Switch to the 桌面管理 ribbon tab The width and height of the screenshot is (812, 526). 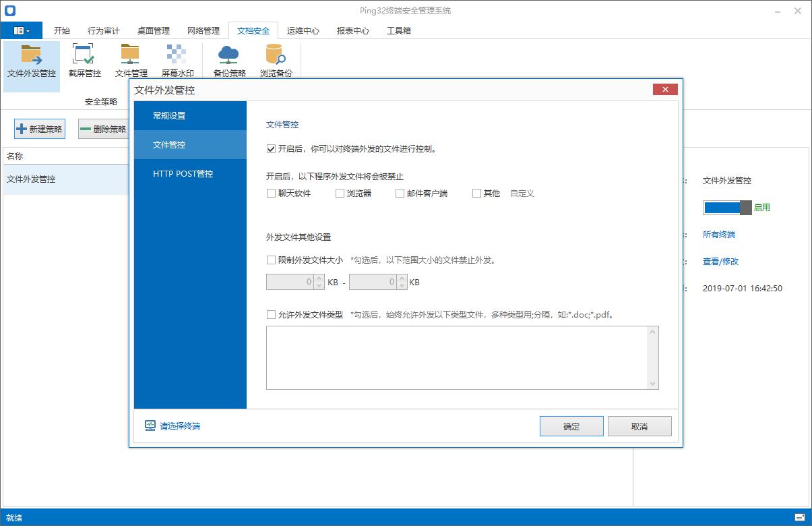(x=154, y=30)
